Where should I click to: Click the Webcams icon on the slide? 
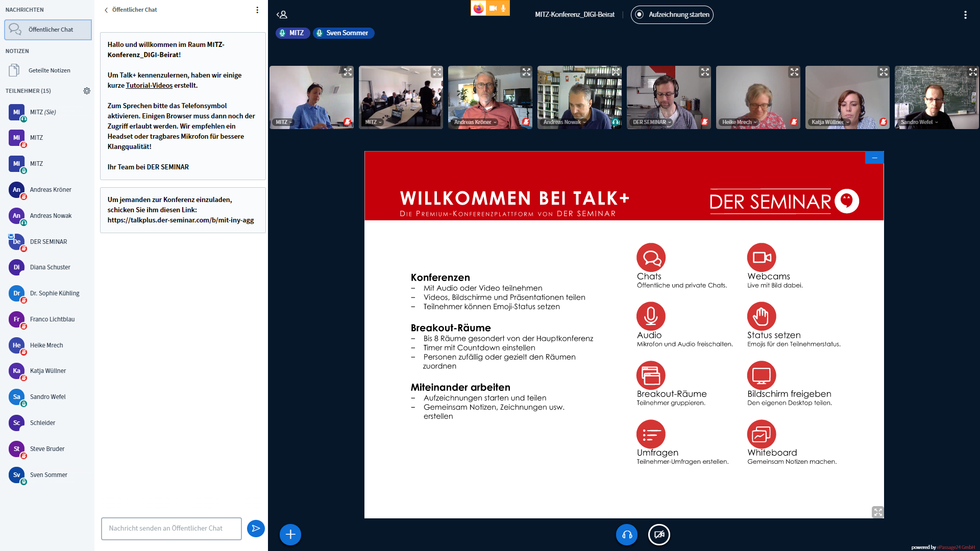tap(762, 258)
